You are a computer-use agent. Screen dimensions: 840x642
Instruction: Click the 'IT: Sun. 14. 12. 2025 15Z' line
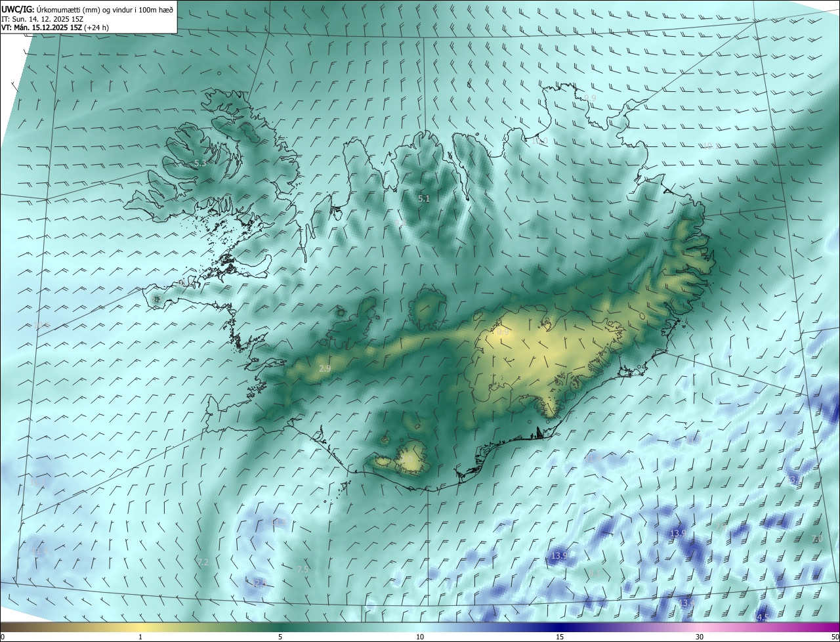(x=42, y=19)
